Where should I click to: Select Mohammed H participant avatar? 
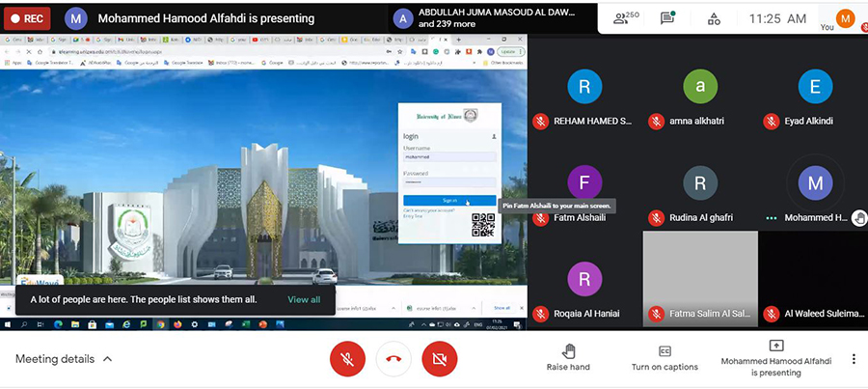[x=815, y=182]
